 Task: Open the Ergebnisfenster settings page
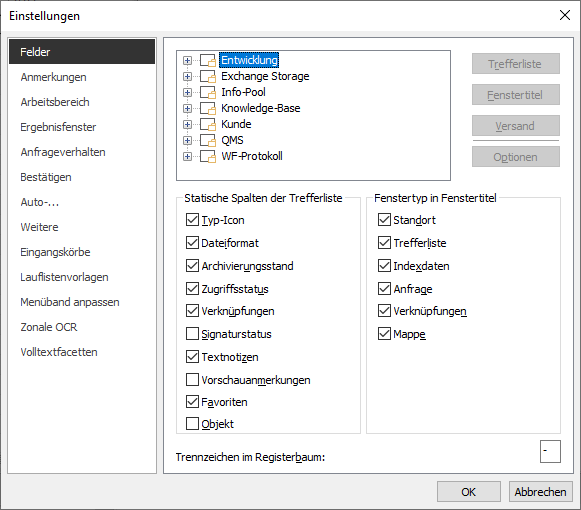[82, 127]
